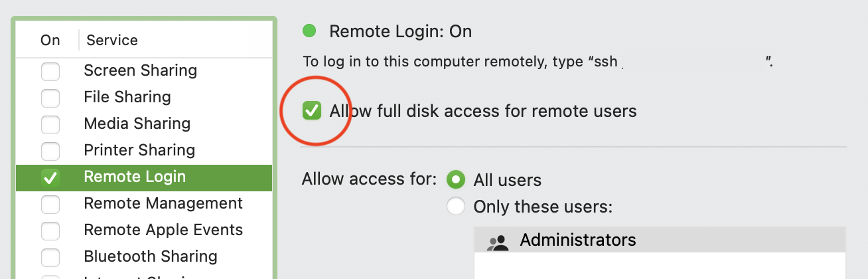The width and height of the screenshot is (868, 279).
Task: Enable Remote Management checkbox
Action: coord(50,204)
